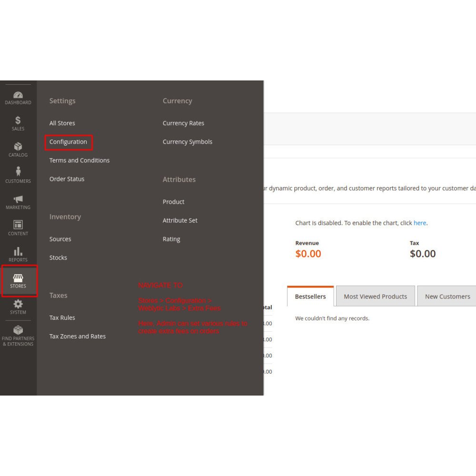Viewport: 476px width, 476px height.
Task: Go to All Stores
Action: (x=62, y=123)
